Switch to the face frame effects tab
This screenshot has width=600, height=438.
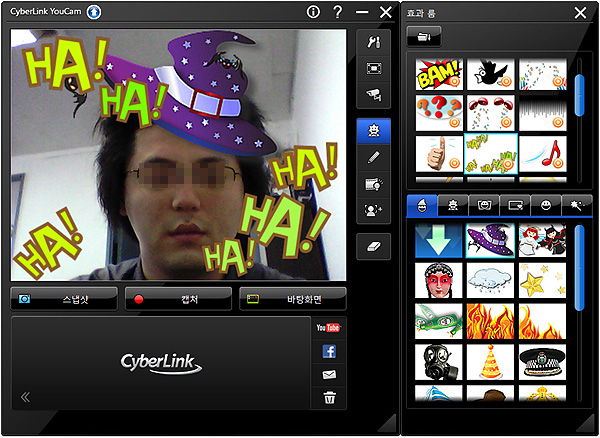(x=484, y=206)
